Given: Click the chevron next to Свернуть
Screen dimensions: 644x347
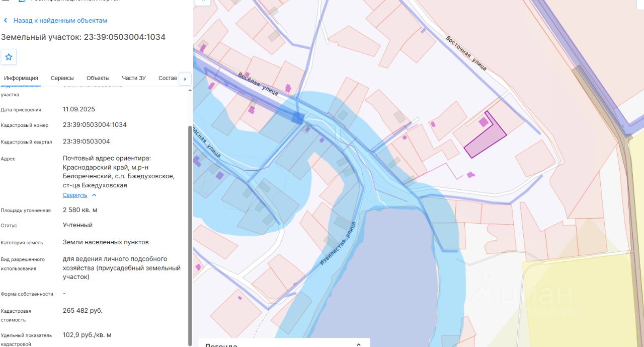Looking at the screenshot, I should click(94, 195).
